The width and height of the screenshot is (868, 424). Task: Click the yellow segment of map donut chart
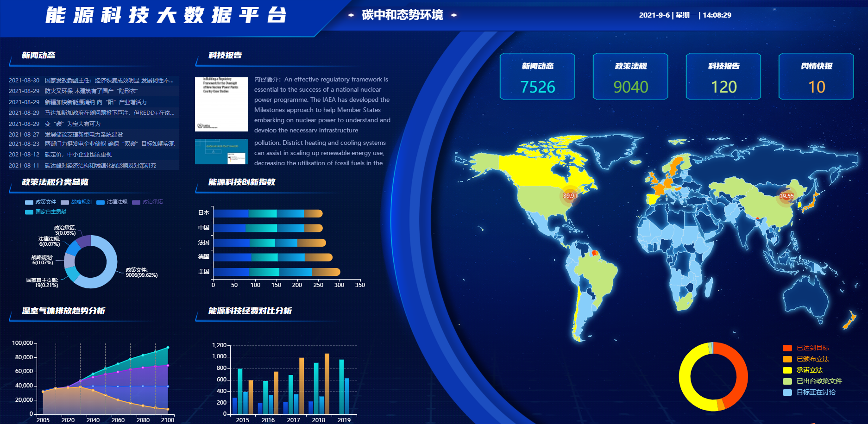(685, 380)
